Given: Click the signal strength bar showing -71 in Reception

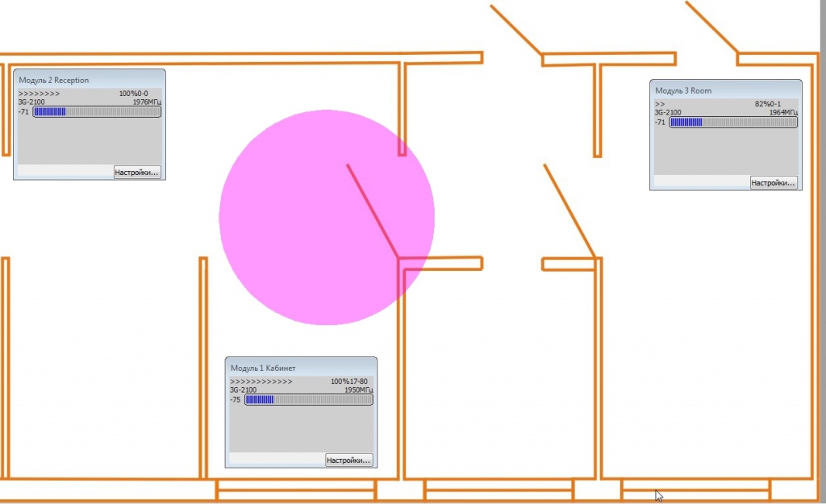Looking at the screenshot, I should click(97, 111).
